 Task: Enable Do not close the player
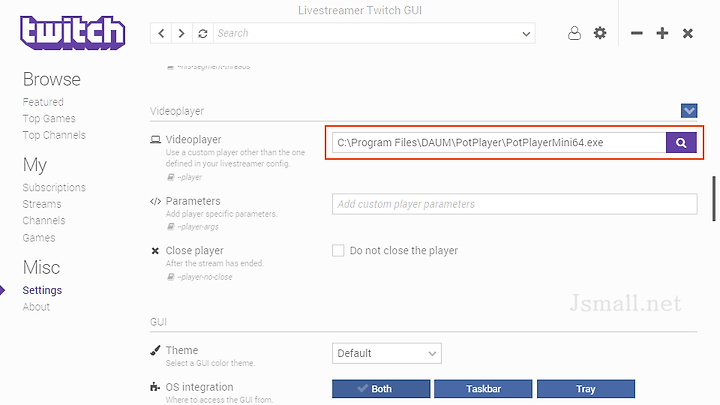(x=338, y=250)
